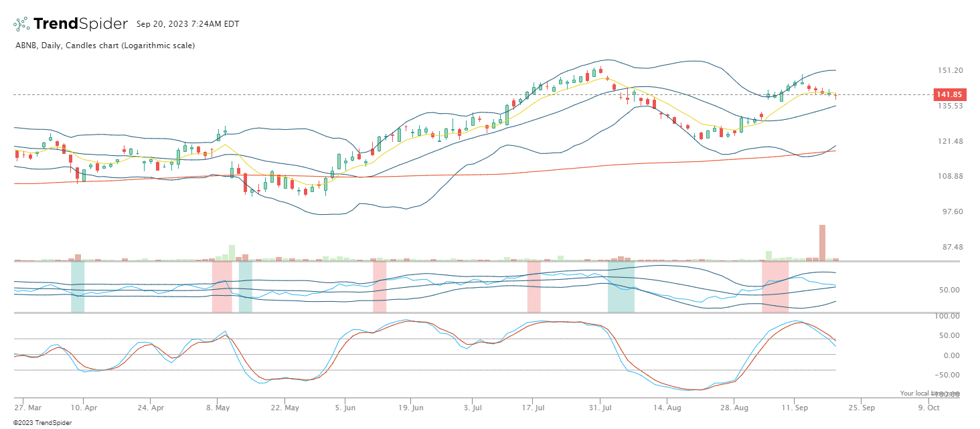Click the rightmost pink highlighted indicator zone
The height and width of the screenshot is (429, 980).
775,286
